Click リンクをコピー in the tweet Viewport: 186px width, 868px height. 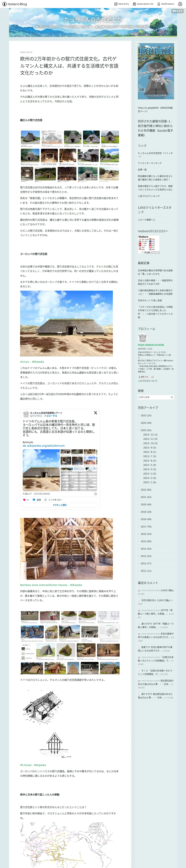click(x=53, y=500)
